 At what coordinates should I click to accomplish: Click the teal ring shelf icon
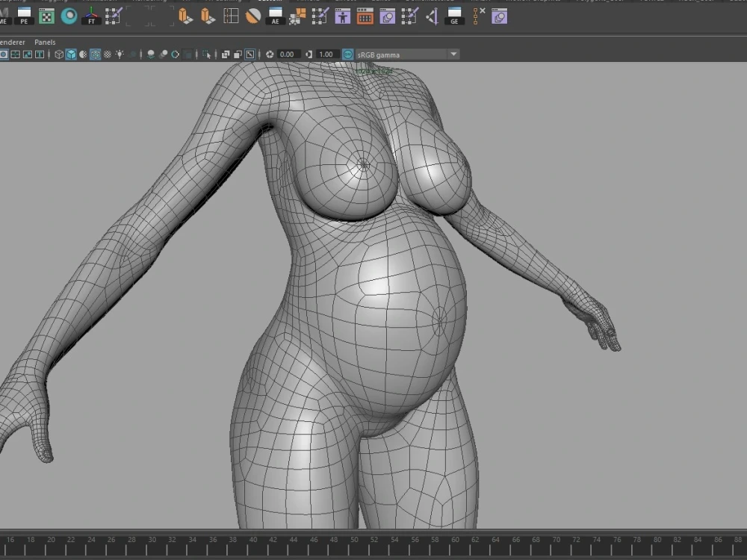click(x=69, y=16)
